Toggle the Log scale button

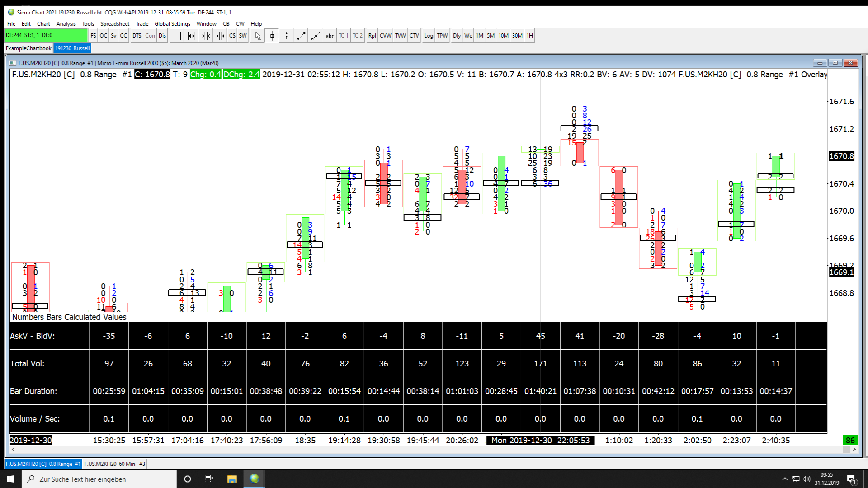(429, 36)
